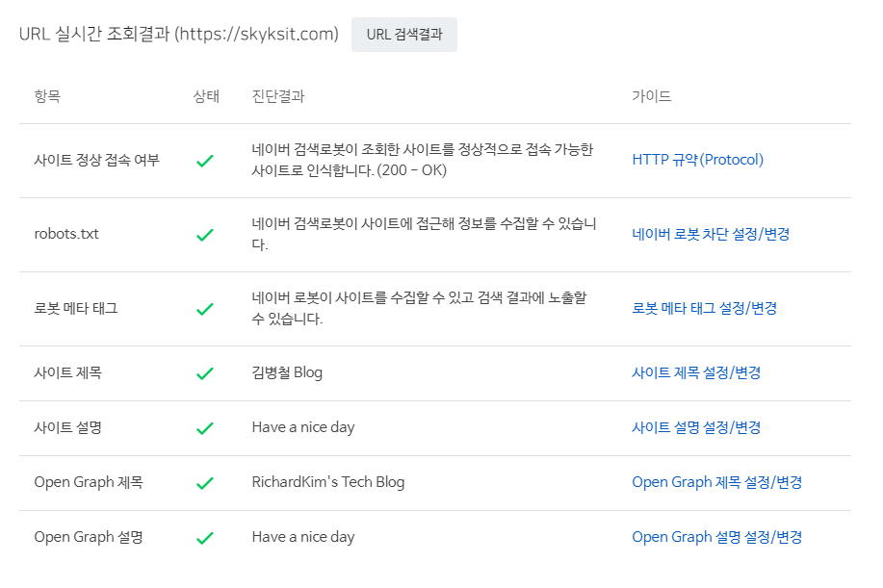Screen dimensions: 883x588
Task: Click the 사이트 설명 check mark icon
Action: [205, 428]
